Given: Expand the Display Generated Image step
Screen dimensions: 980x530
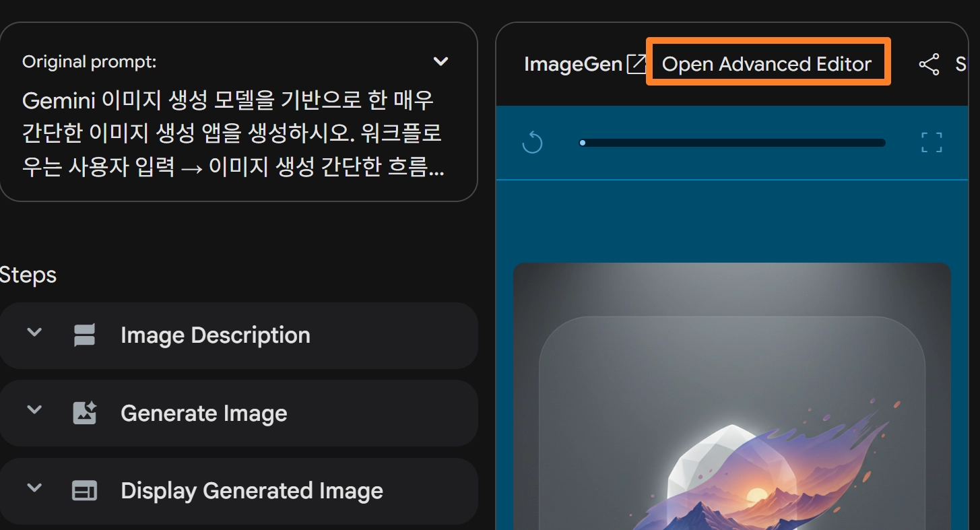Looking at the screenshot, I should click(34, 488).
